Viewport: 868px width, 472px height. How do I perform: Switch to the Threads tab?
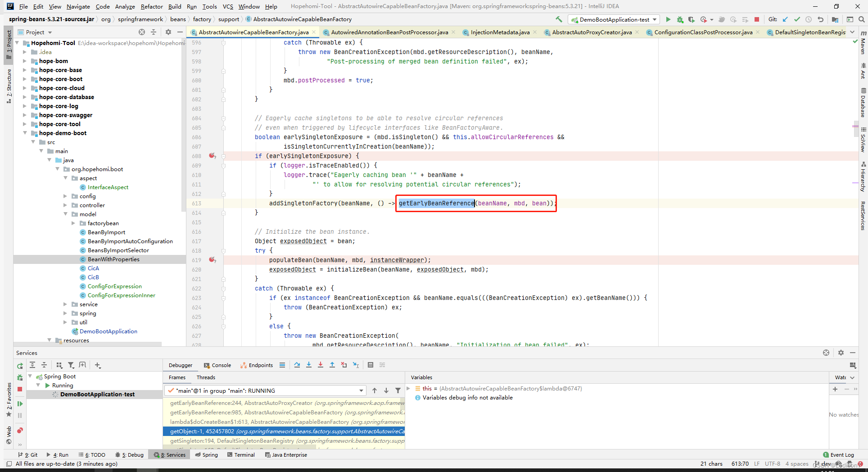206,377
